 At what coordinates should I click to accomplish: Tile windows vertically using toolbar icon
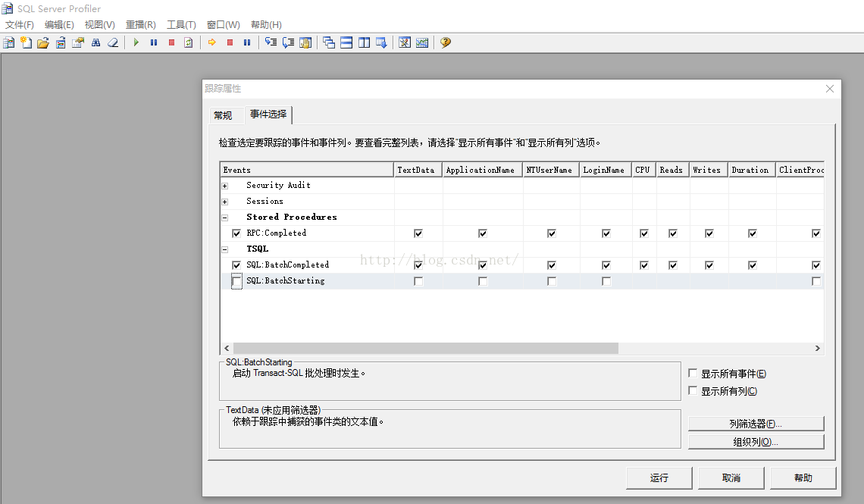click(365, 42)
